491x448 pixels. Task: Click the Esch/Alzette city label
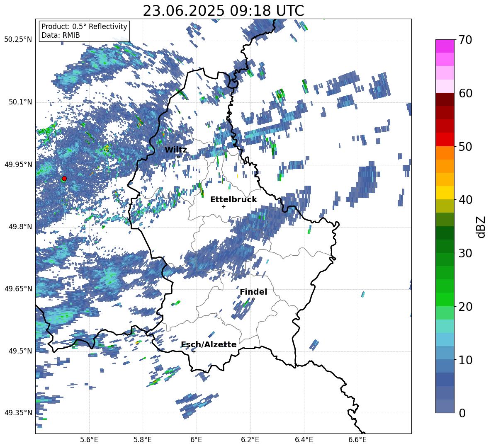(209, 344)
